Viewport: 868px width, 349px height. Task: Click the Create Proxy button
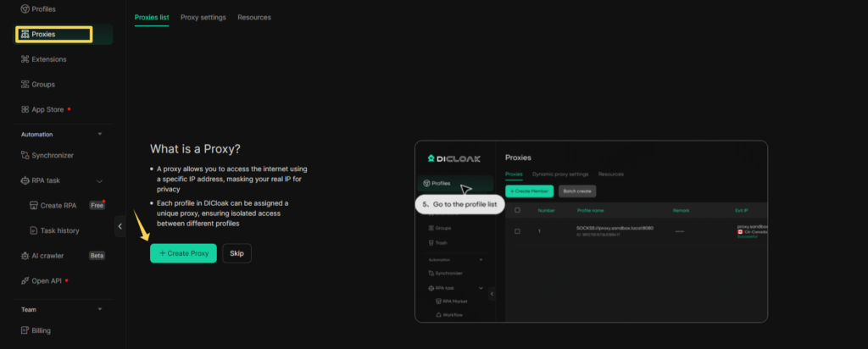(183, 253)
